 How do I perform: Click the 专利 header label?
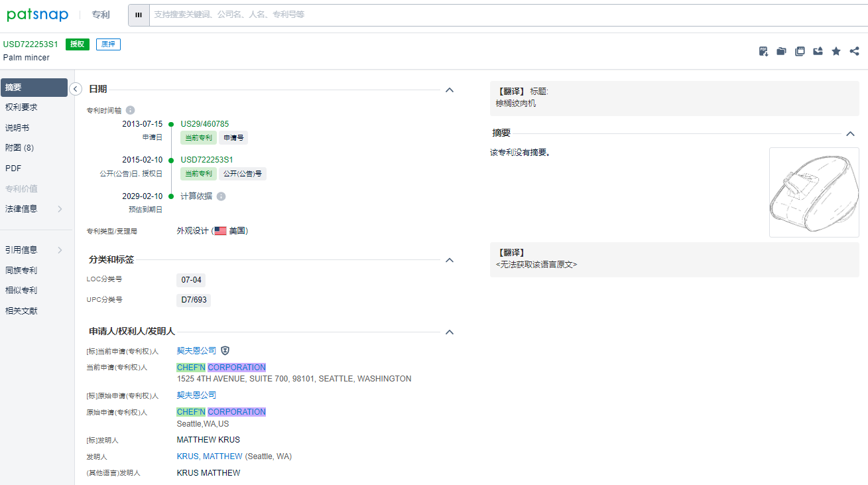101,15
